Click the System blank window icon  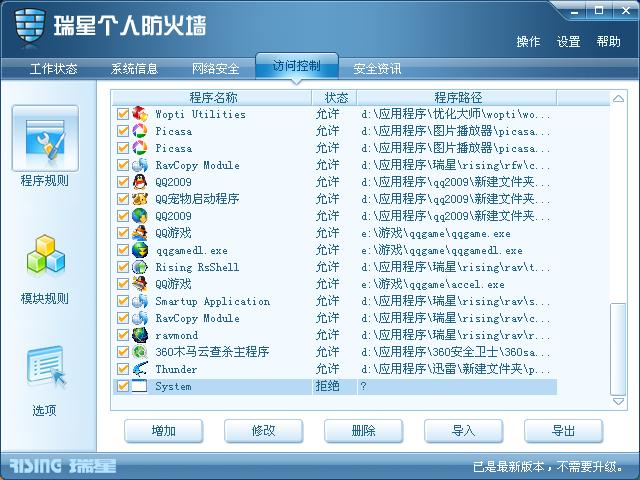click(x=140, y=386)
